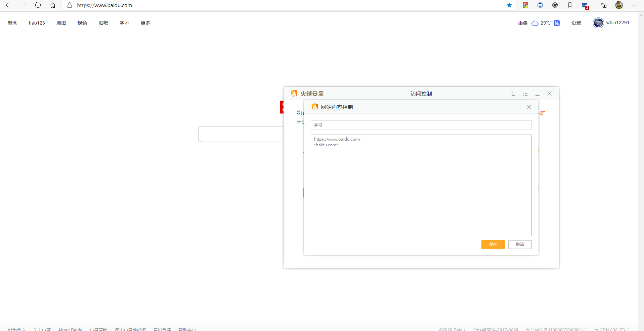Click the *baidu.com* entry line
The height and width of the screenshot is (331, 644).
[326, 145]
